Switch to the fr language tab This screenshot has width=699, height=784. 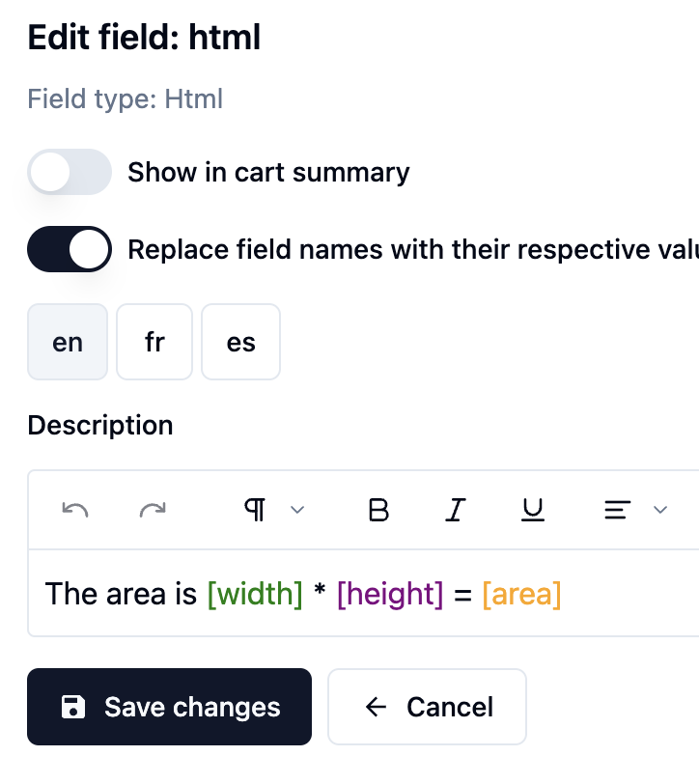coord(154,342)
